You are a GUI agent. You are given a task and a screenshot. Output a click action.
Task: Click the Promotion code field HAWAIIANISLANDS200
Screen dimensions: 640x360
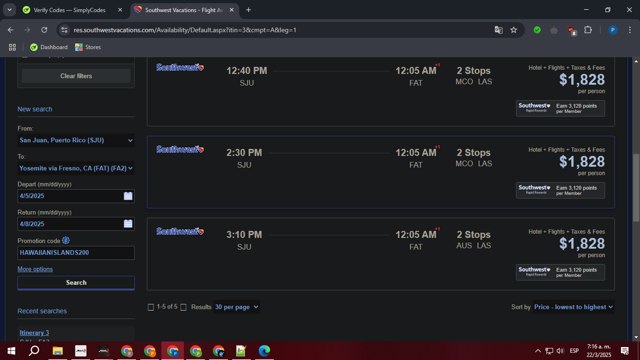76,253
